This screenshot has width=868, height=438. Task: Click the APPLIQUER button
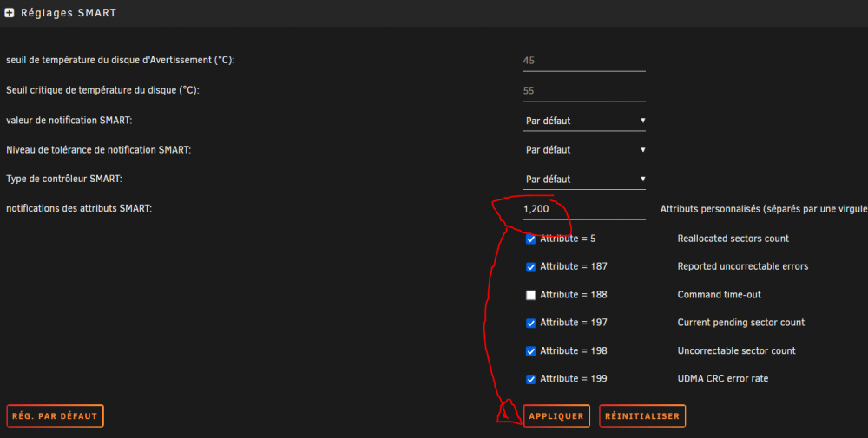(556, 415)
